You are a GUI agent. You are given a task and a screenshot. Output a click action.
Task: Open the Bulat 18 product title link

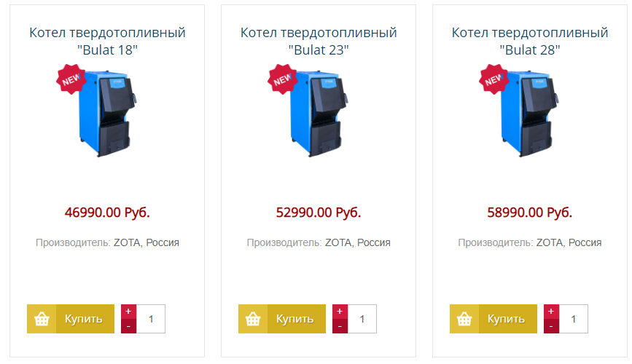[x=107, y=41]
